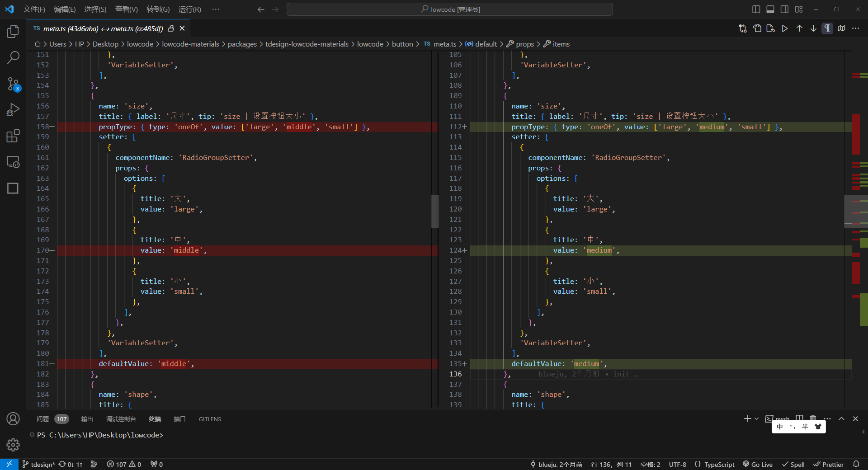Click the Prettier status bar item
This screenshot has width=868, height=470.
[828, 464]
